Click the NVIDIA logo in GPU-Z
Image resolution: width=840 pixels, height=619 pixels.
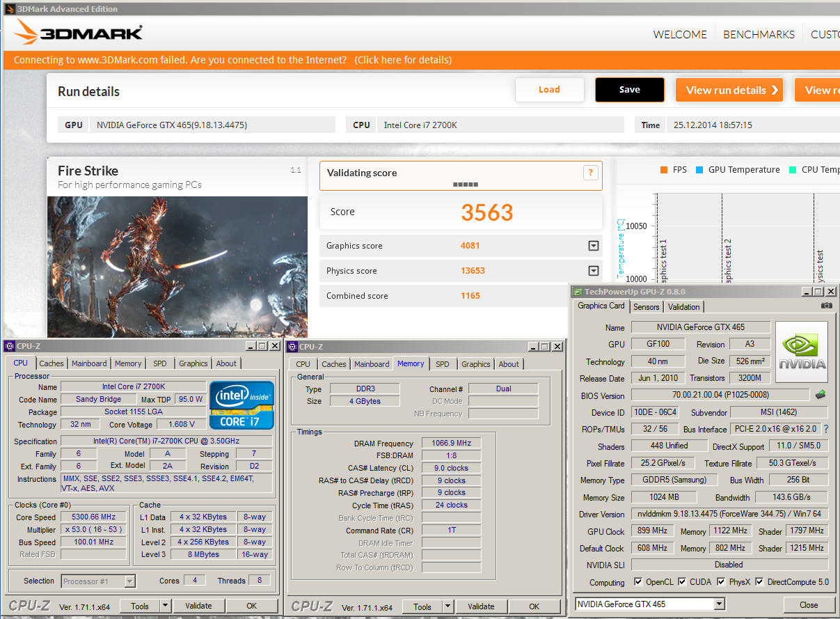802,352
